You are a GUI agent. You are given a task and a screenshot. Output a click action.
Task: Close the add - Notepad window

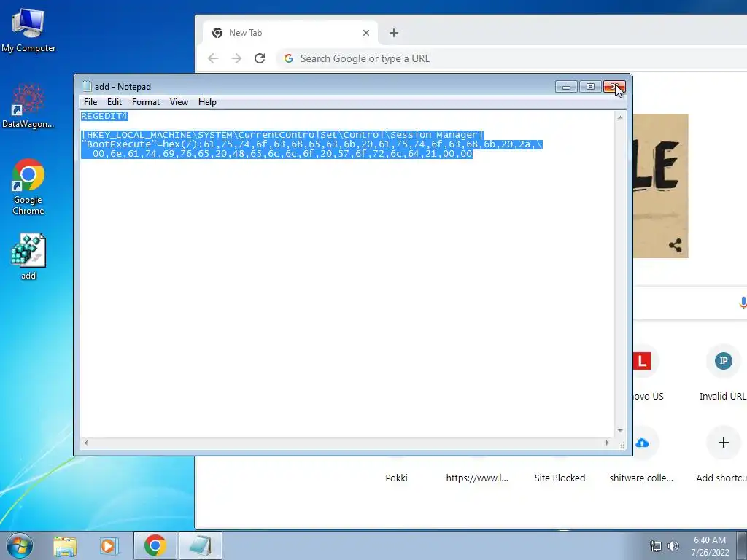(614, 87)
